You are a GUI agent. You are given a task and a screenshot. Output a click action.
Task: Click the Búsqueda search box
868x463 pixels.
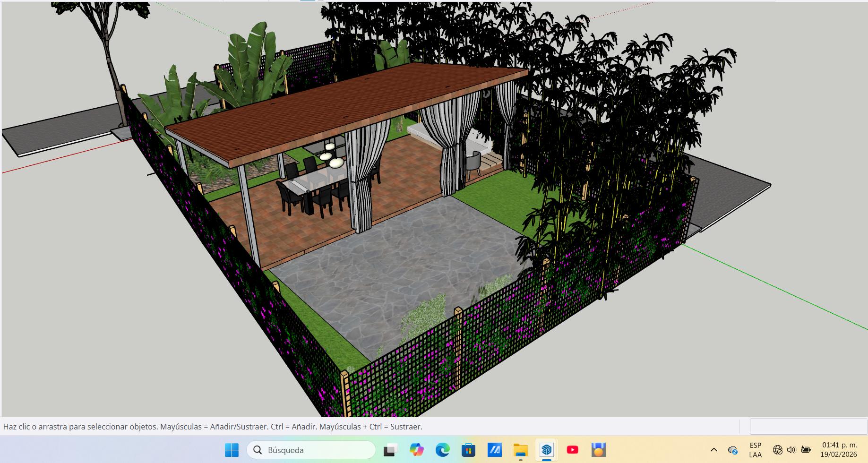[x=311, y=450]
